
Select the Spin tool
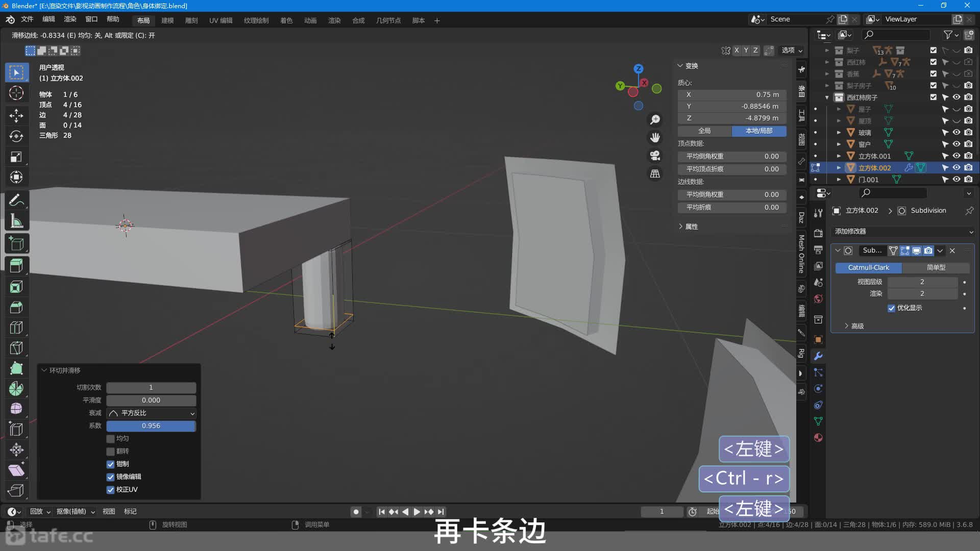click(16, 389)
